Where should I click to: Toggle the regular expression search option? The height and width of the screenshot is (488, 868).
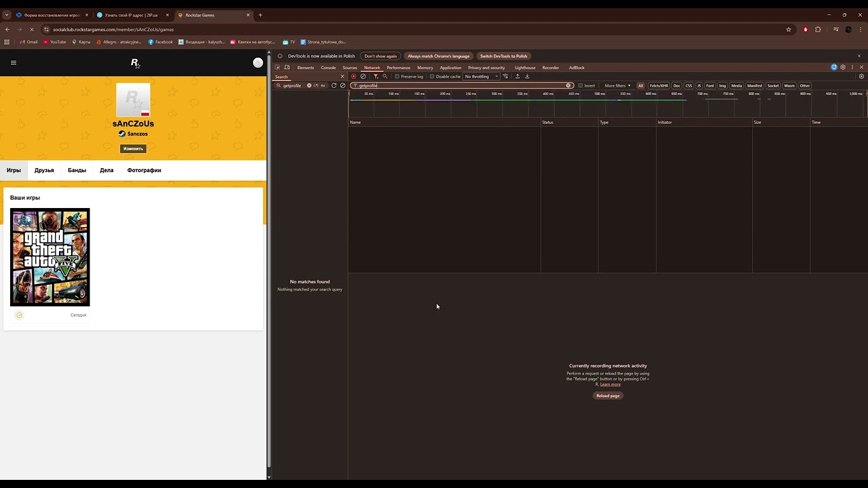316,85
